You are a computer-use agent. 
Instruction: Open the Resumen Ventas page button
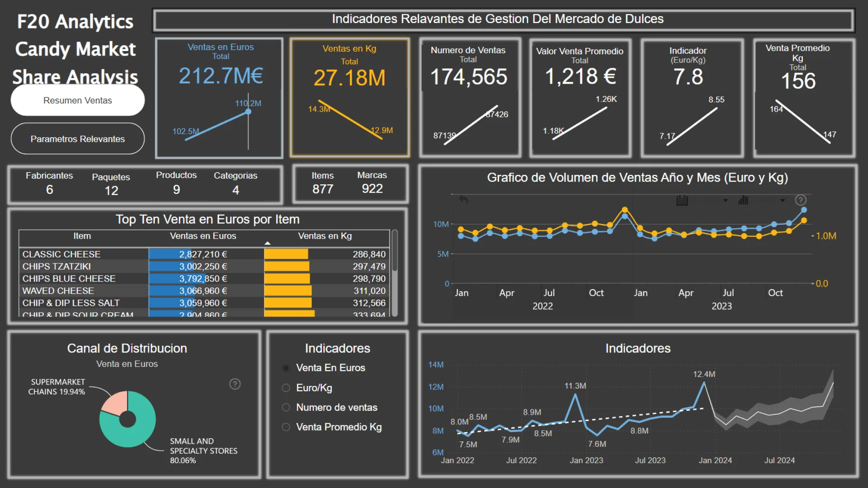[x=78, y=100]
